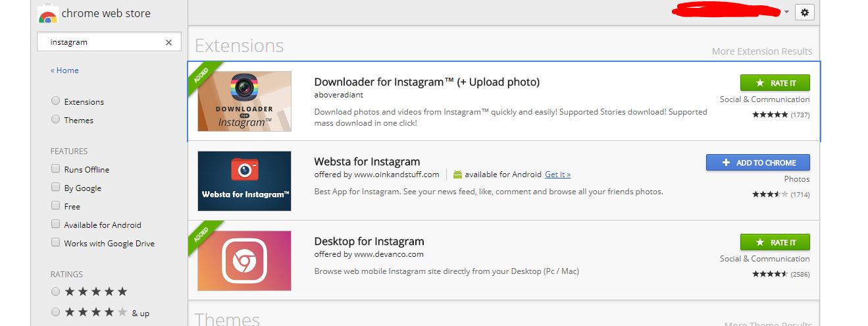Select the Extensions radio button

point(55,101)
